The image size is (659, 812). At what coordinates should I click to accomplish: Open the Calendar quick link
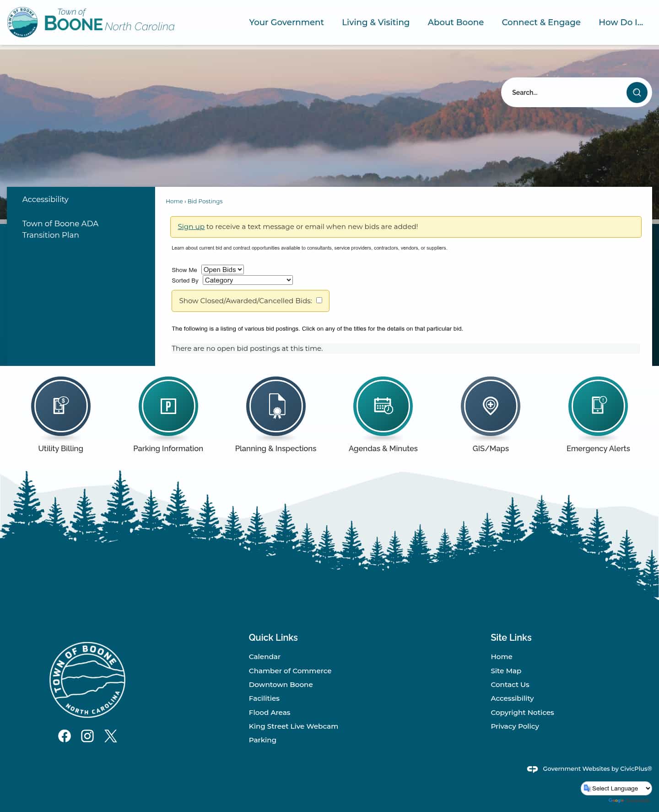[265, 657]
